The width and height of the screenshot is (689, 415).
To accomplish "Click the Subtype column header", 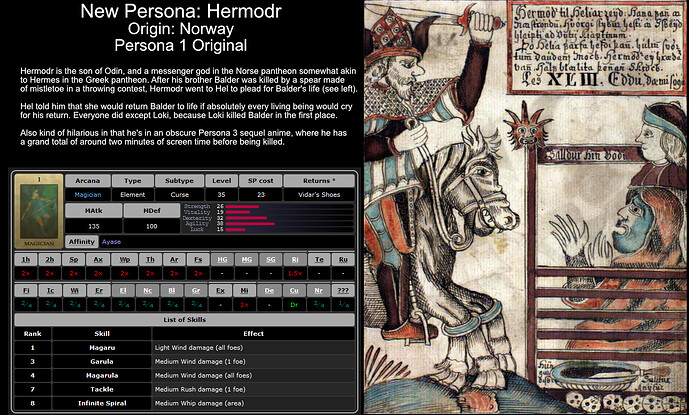I will click(x=179, y=181).
